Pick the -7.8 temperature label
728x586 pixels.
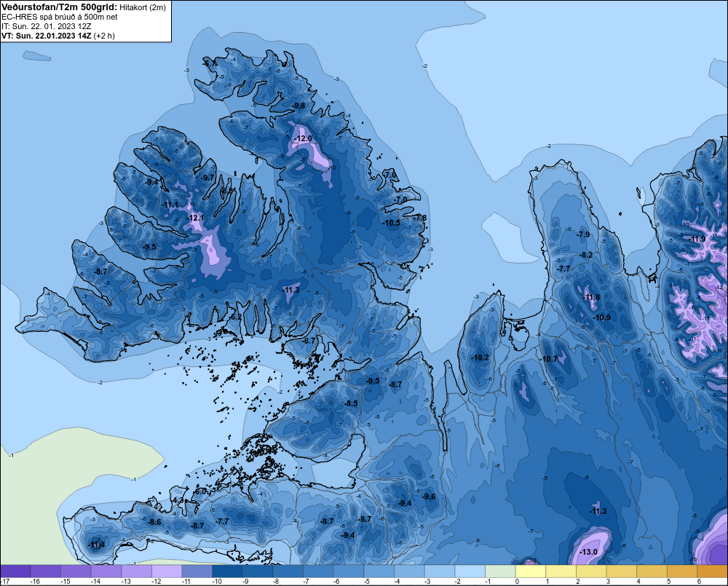coord(420,218)
